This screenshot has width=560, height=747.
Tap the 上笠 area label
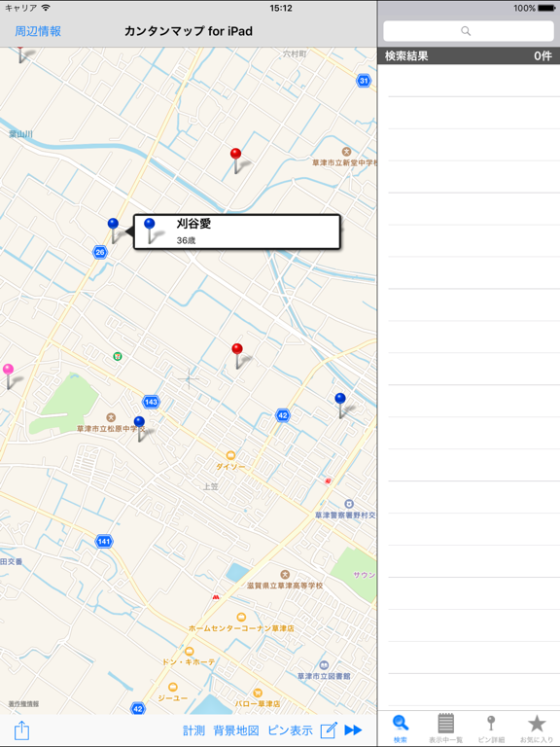coord(210,486)
